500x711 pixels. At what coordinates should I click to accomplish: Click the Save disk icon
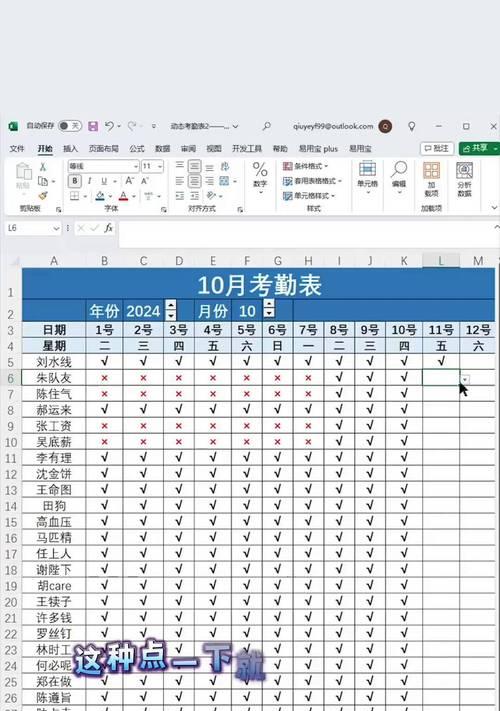(x=93, y=126)
